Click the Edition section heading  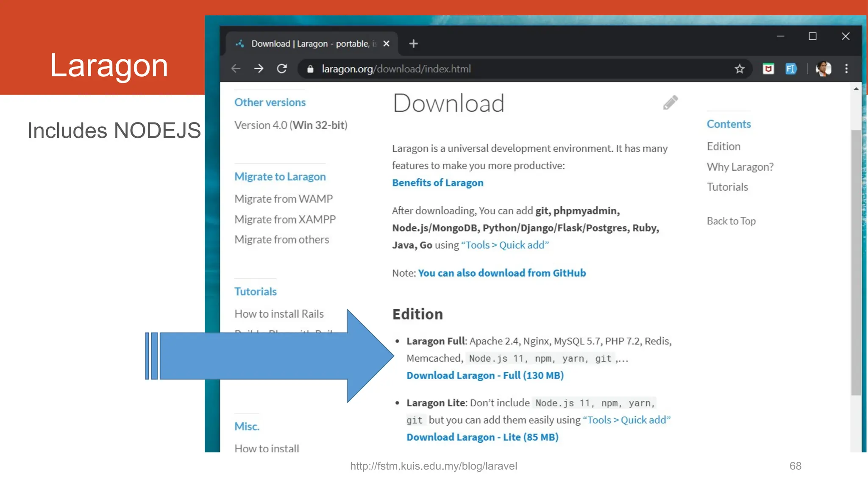[x=417, y=314]
